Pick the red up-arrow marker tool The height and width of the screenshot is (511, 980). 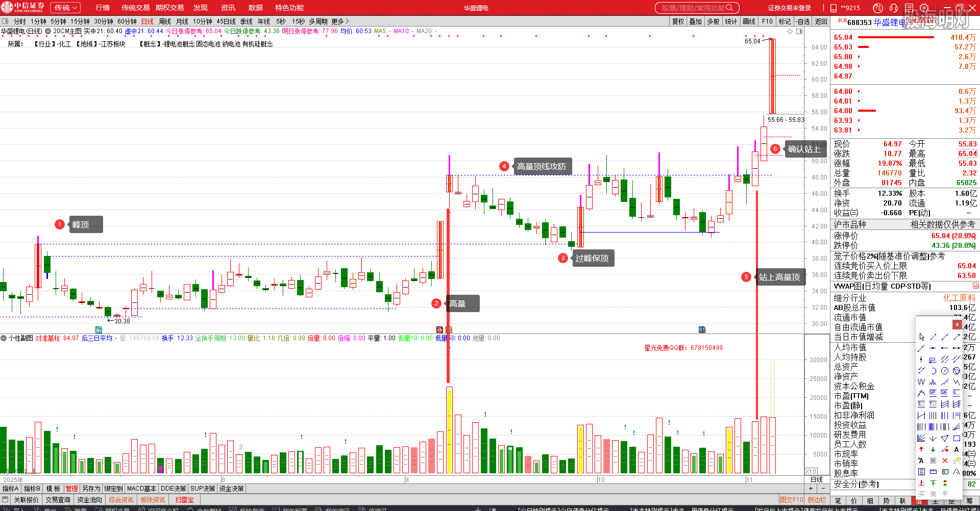(921, 449)
